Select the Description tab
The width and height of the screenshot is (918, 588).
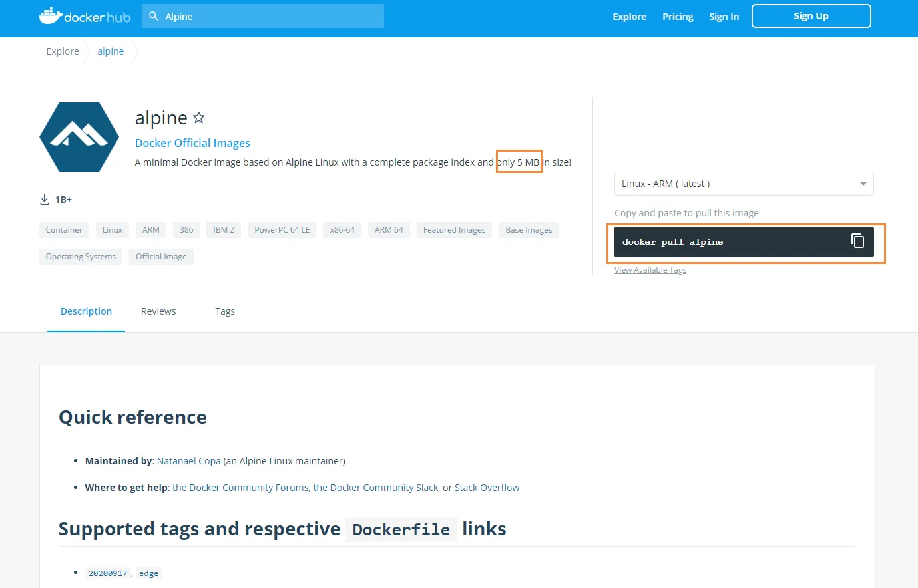pos(86,311)
